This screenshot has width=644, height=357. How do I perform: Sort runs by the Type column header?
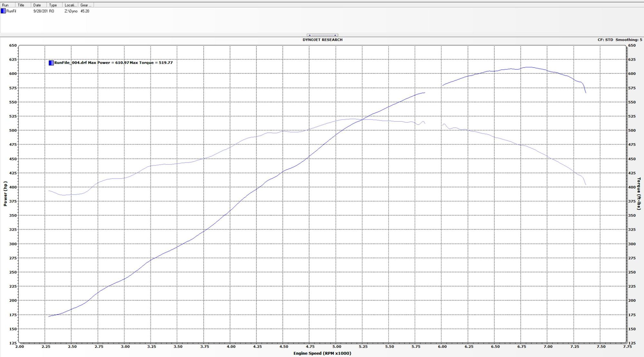[x=53, y=5]
